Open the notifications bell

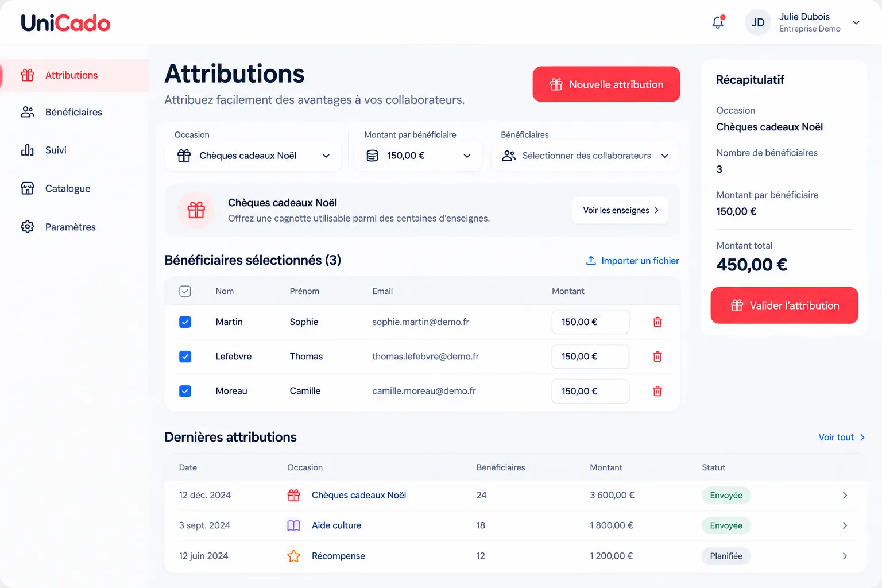click(x=718, y=22)
